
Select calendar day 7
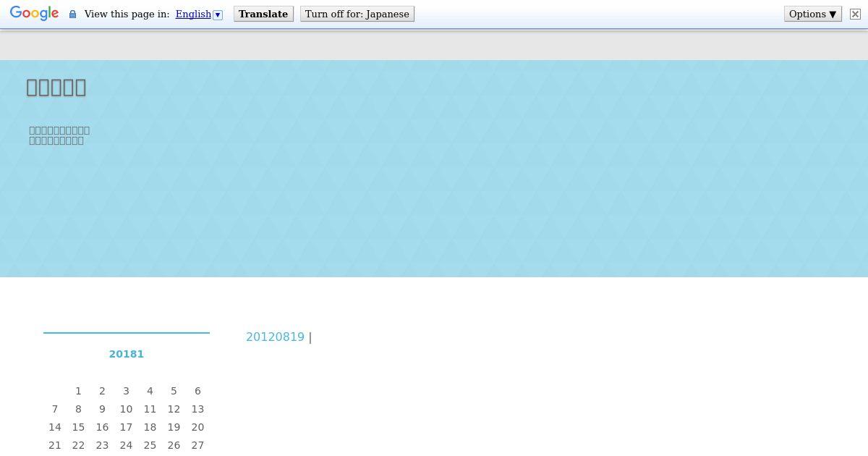pyautogui.click(x=54, y=409)
